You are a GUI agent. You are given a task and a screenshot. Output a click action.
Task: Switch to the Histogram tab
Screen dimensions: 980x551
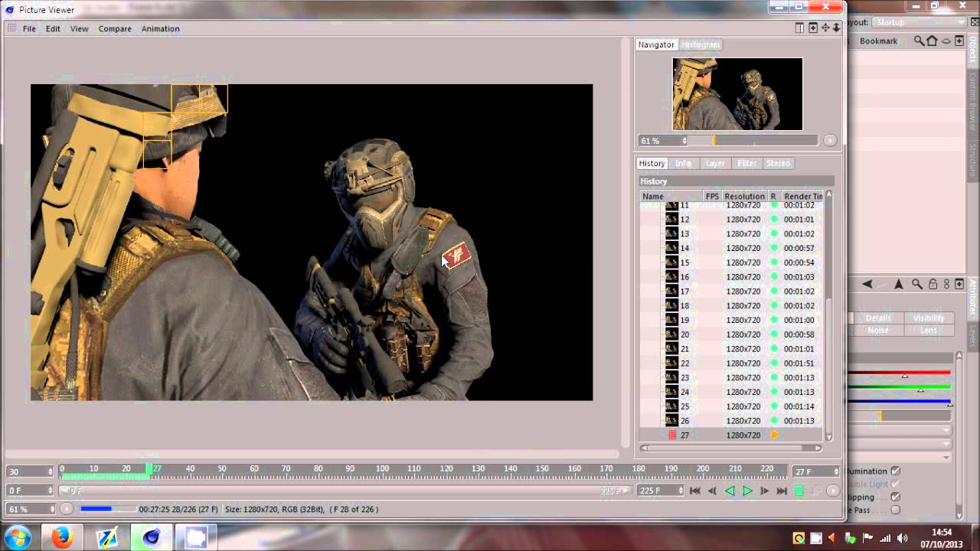(701, 44)
